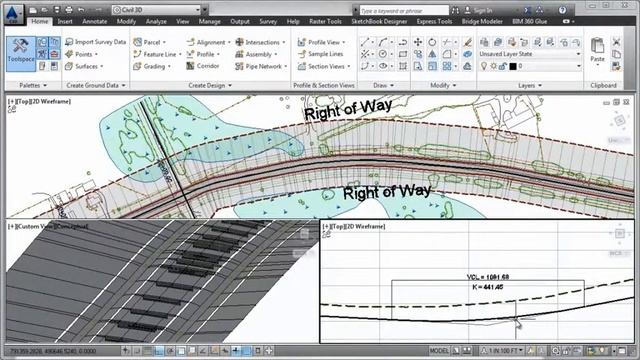The image size is (640, 360).
Task: Open the Insert ribbon tab
Action: 65,21
